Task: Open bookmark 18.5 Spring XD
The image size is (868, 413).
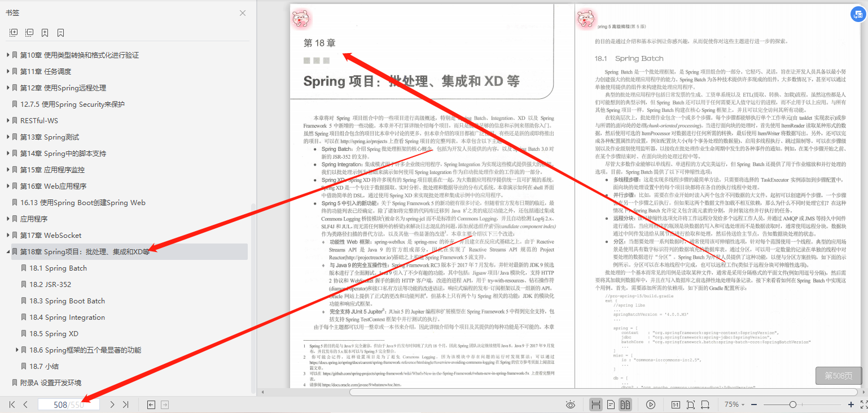Action: click(54, 334)
